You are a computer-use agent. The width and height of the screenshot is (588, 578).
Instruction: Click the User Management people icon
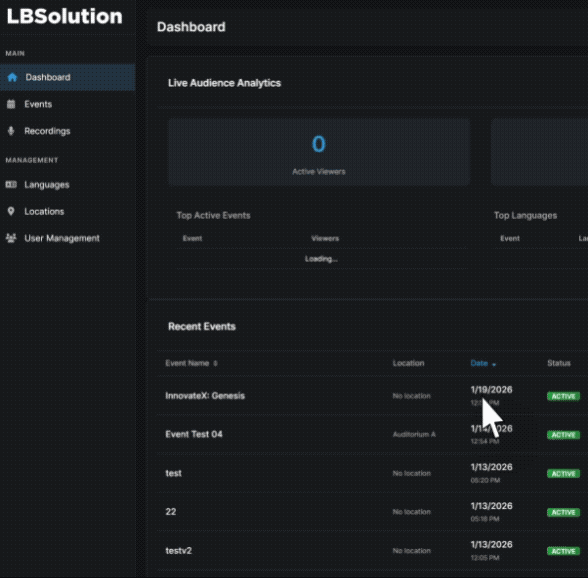[x=11, y=238]
